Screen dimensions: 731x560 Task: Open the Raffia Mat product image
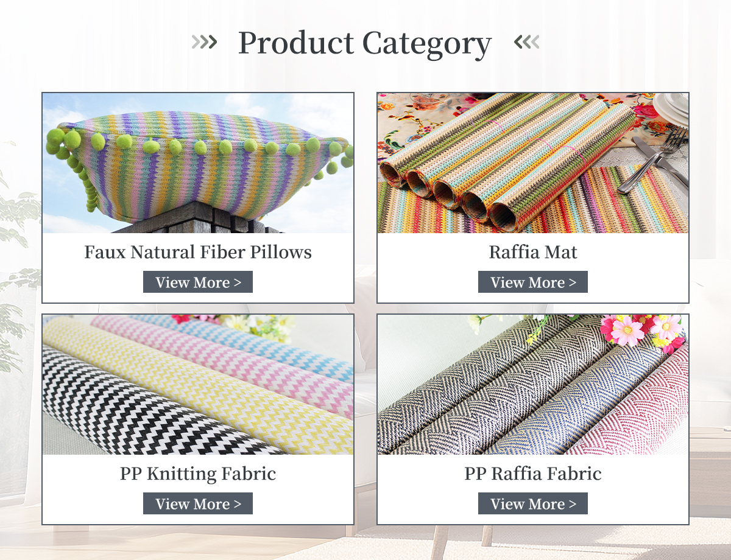click(x=533, y=163)
